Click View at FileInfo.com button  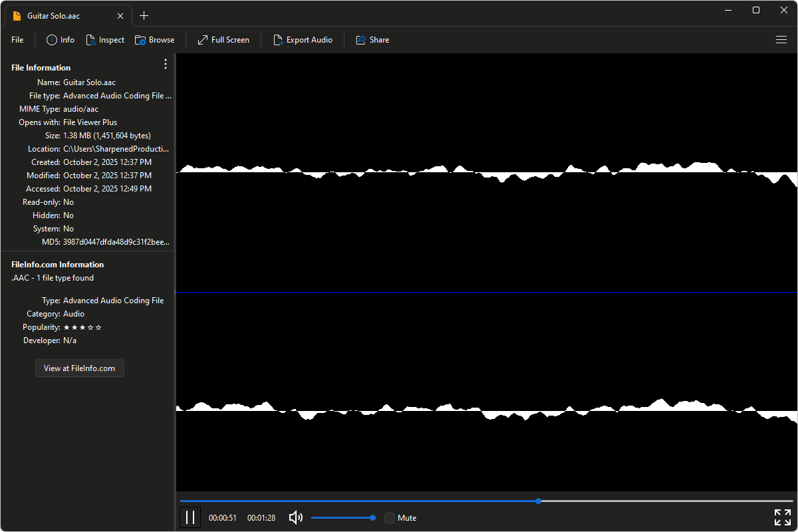pyautogui.click(x=79, y=368)
